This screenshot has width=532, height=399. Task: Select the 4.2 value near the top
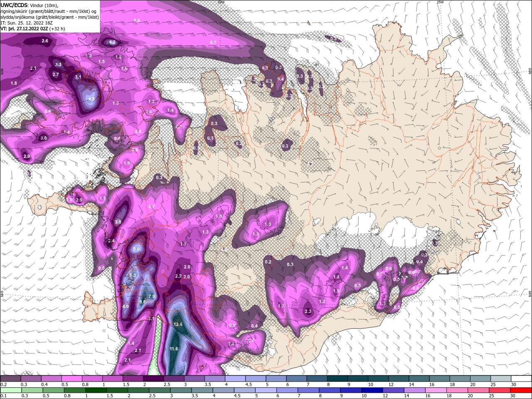(x=112, y=42)
